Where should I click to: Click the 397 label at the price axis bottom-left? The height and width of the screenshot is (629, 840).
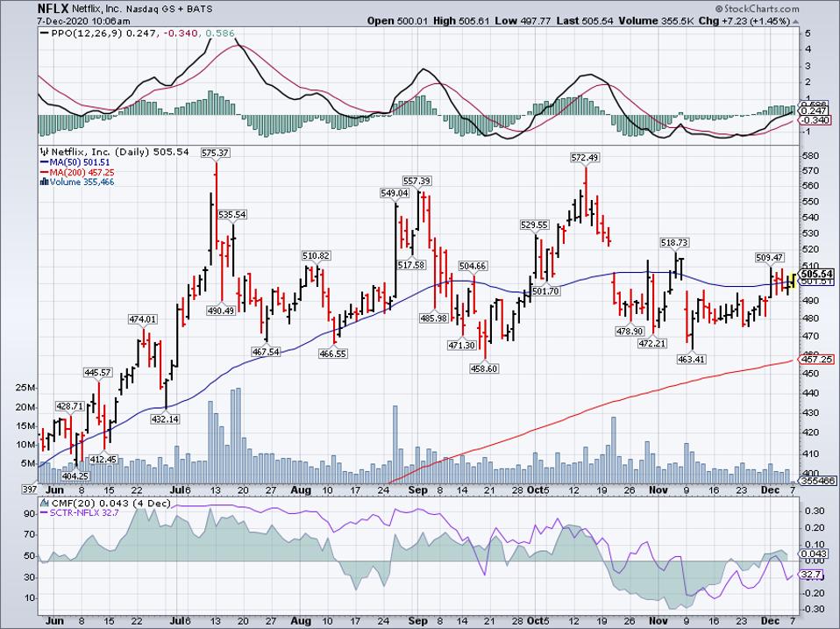coord(29,490)
